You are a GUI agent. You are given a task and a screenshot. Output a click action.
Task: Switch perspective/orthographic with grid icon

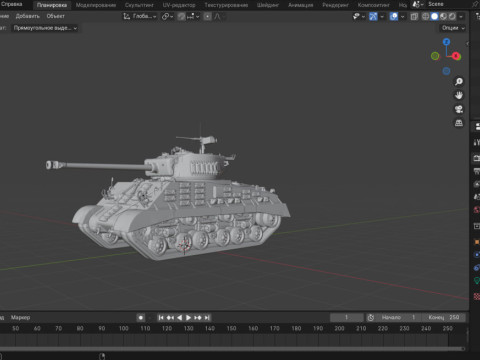459,123
